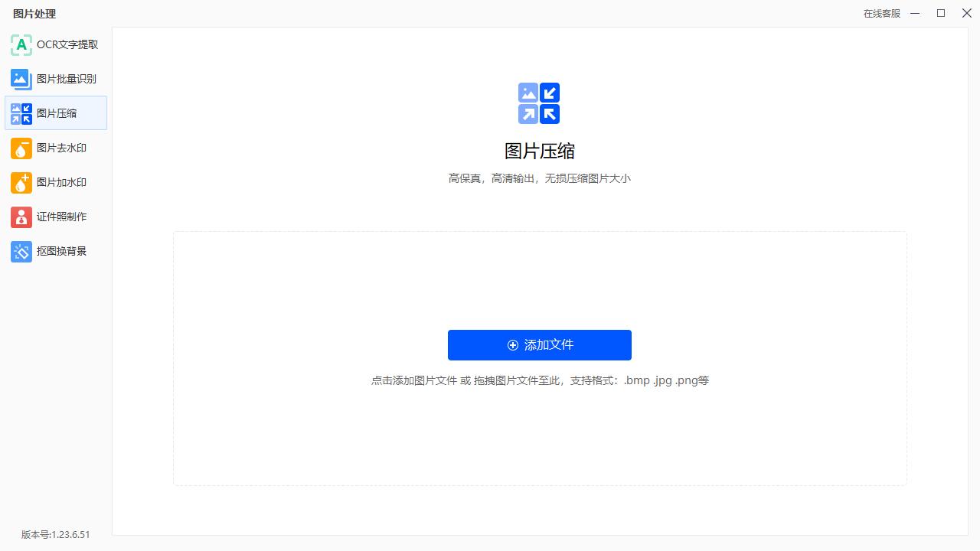Click the plus icon inside 添加文件 button

[x=513, y=345]
